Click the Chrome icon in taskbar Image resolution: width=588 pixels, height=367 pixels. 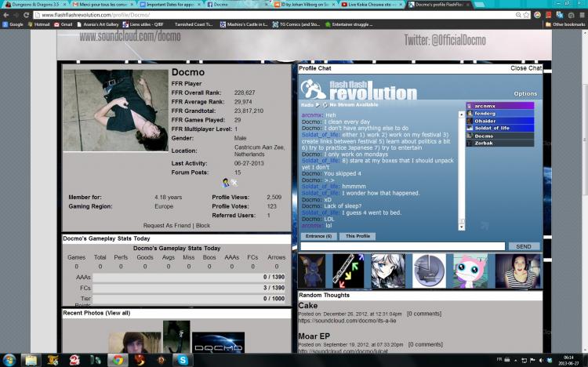coord(118,360)
